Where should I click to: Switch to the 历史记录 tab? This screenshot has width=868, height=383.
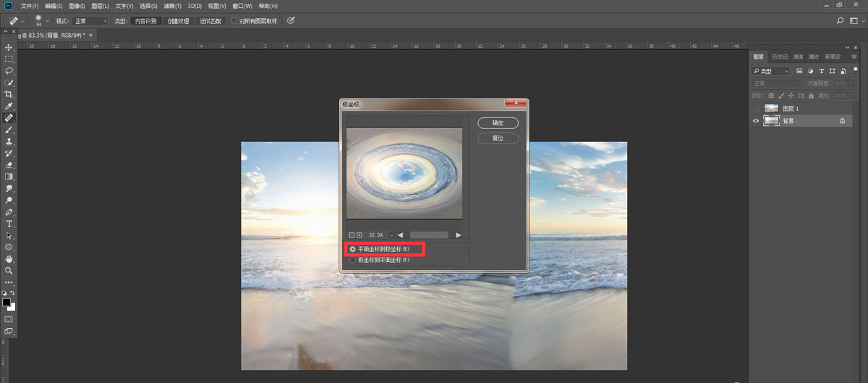pyautogui.click(x=780, y=56)
